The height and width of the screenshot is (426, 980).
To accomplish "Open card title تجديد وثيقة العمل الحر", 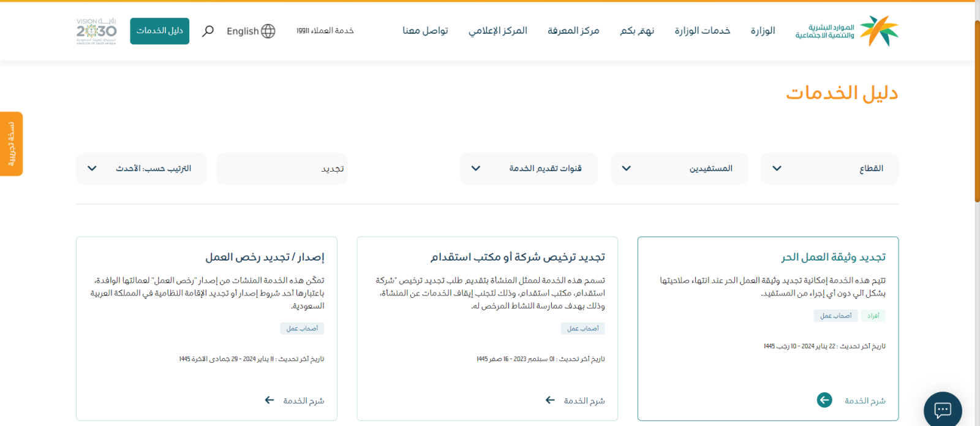I will (x=834, y=257).
